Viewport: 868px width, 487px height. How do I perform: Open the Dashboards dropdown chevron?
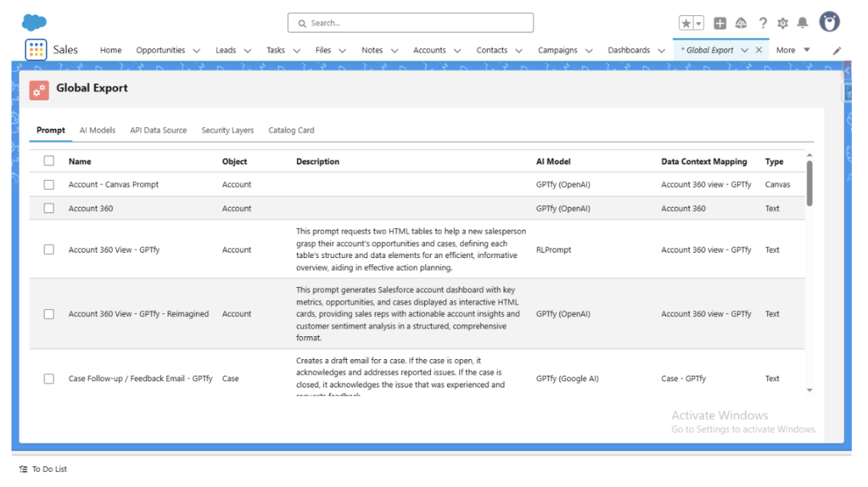pos(661,51)
